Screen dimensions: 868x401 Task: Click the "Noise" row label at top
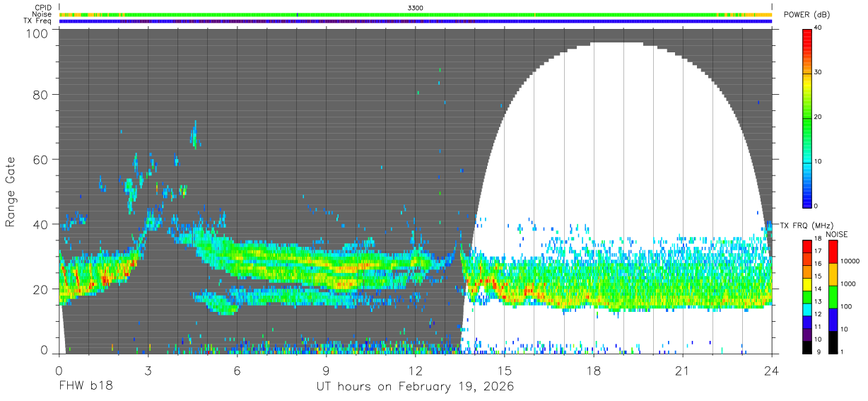42,14
